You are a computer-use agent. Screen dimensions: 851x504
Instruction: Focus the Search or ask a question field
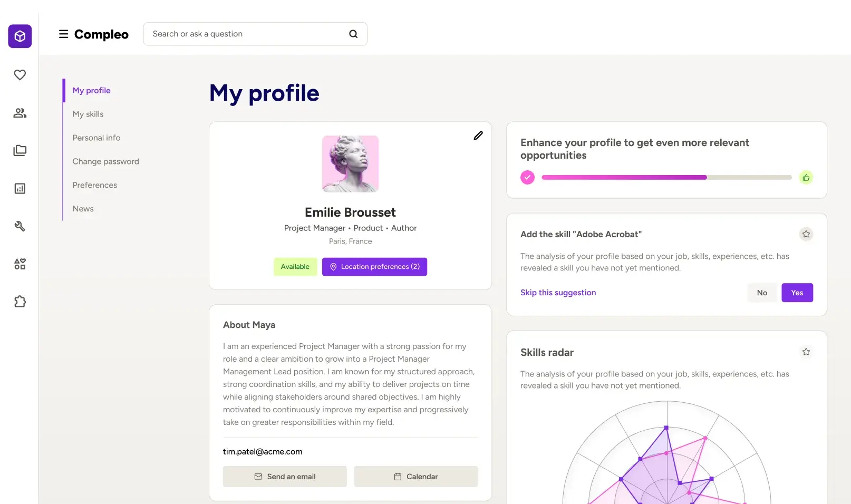pyautogui.click(x=255, y=34)
